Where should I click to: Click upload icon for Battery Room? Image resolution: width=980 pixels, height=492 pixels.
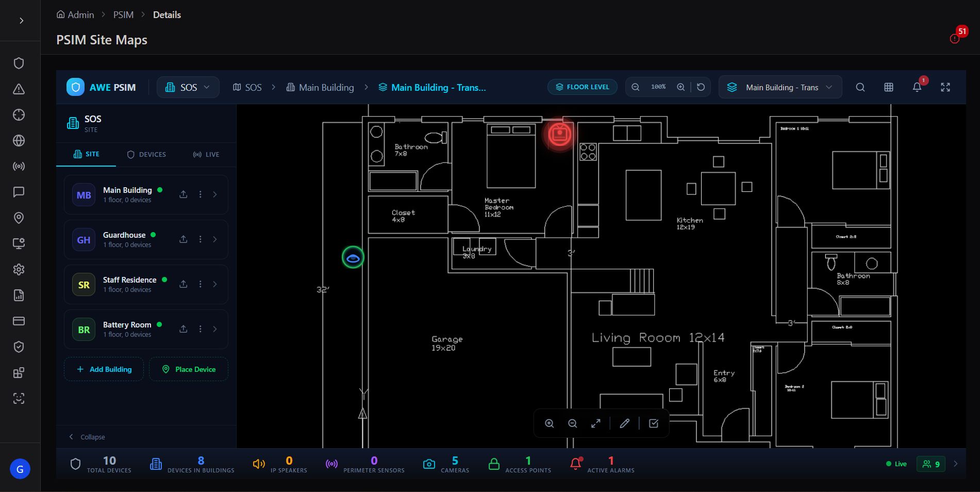pos(183,329)
